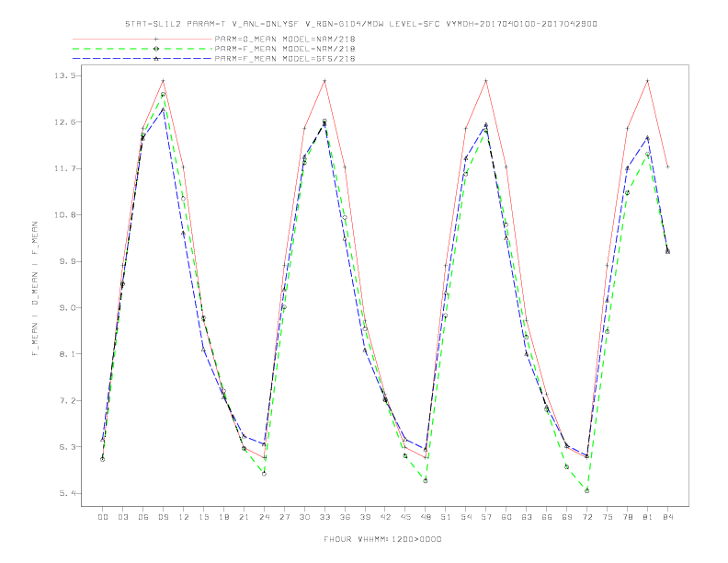Click the vertical F_MEAN O_MEAN axis label
The height and width of the screenshot is (563, 728).
coord(35,289)
